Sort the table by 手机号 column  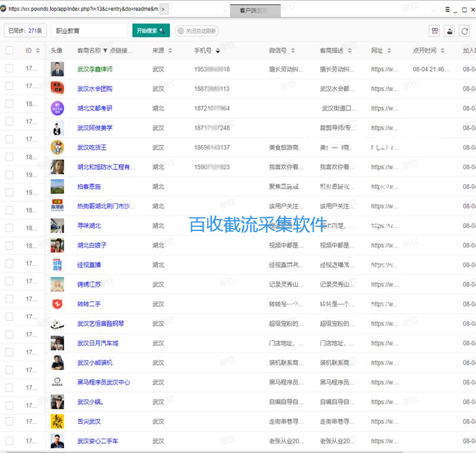[217, 50]
